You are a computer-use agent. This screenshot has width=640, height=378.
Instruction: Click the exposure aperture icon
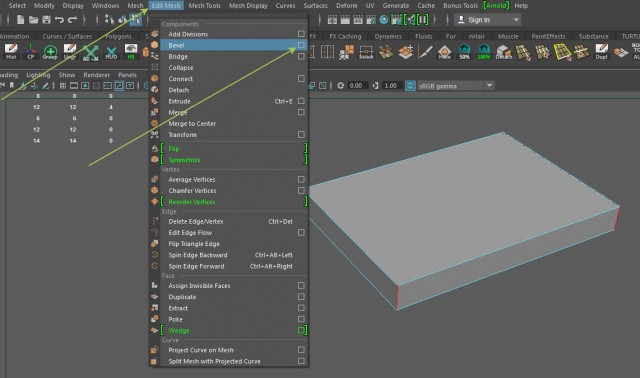(340, 86)
